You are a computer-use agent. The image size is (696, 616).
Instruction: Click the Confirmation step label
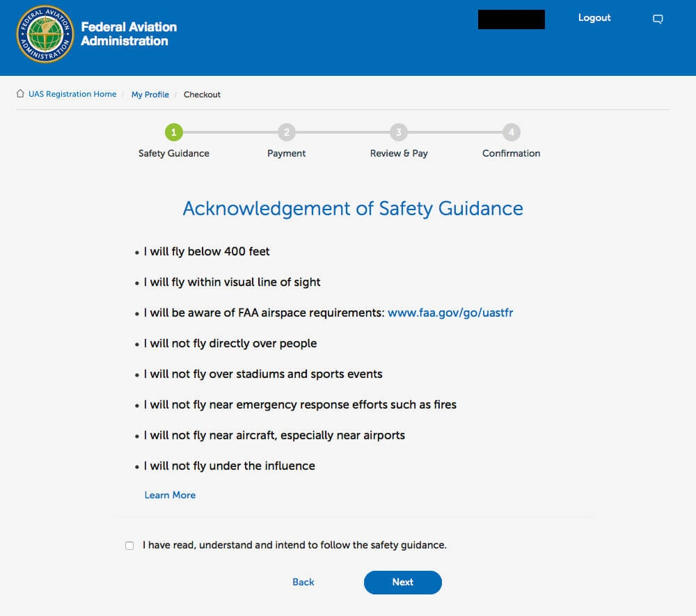click(x=512, y=154)
